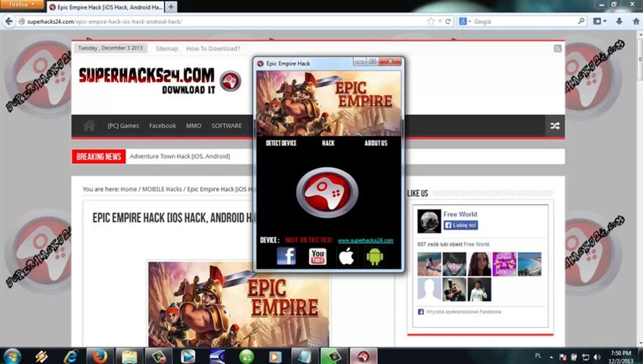The width and height of the screenshot is (643, 364).
Task: Open a new tab with plus button
Action: pyautogui.click(x=171, y=7)
